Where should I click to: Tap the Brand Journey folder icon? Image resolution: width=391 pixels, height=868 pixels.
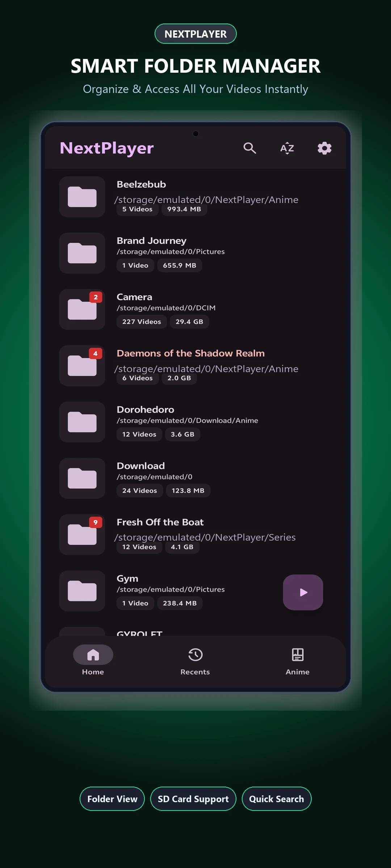(x=82, y=253)
